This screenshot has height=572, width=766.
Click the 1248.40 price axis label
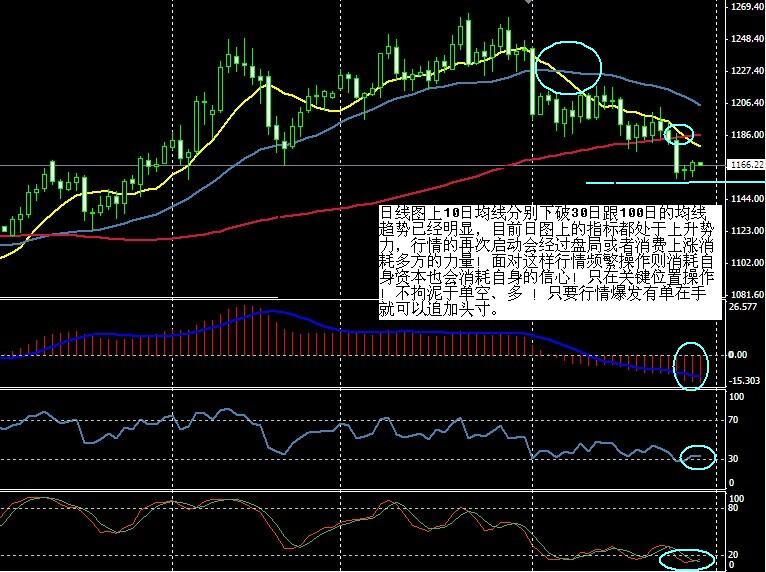(747, 39)
